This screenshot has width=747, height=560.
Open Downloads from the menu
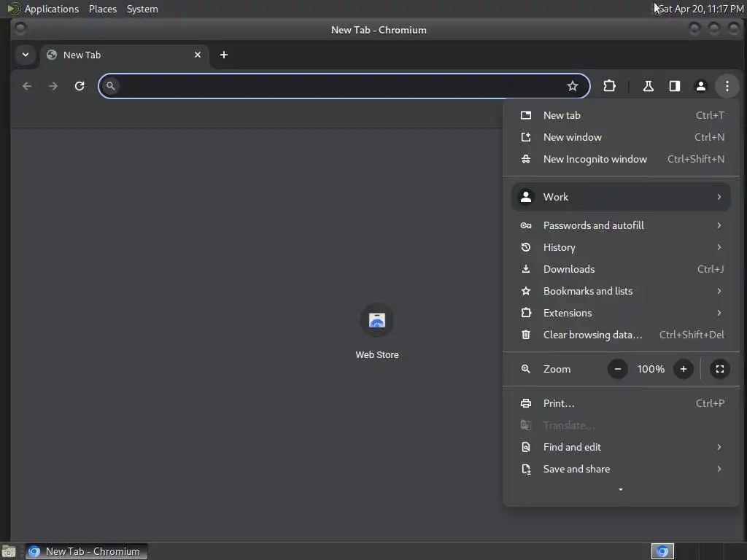click(621, 269)
